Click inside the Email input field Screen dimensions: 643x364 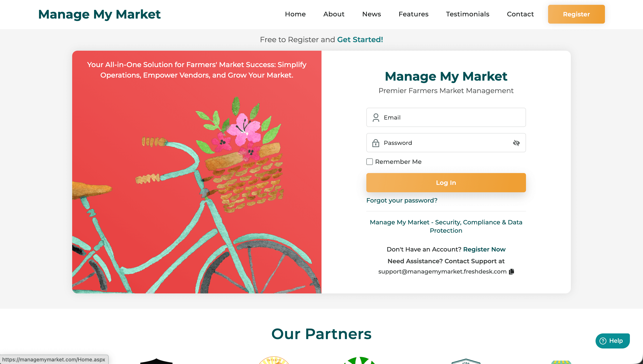(446, 117)
